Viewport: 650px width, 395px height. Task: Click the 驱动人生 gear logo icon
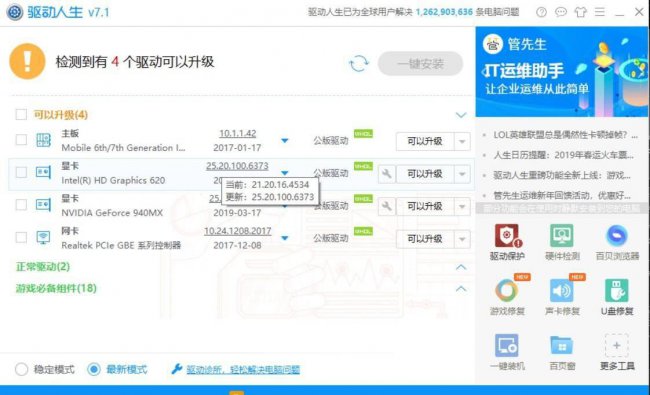[15, 12]
